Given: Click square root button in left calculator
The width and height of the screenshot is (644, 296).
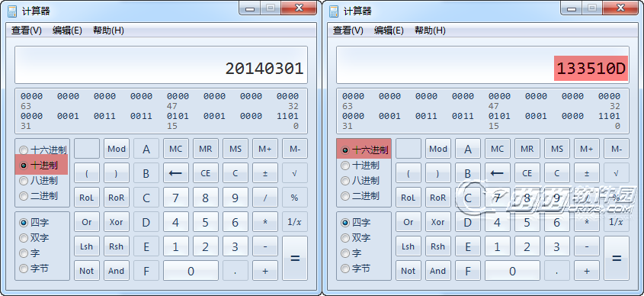Looking at the screenshot, I should pos(294,173).
